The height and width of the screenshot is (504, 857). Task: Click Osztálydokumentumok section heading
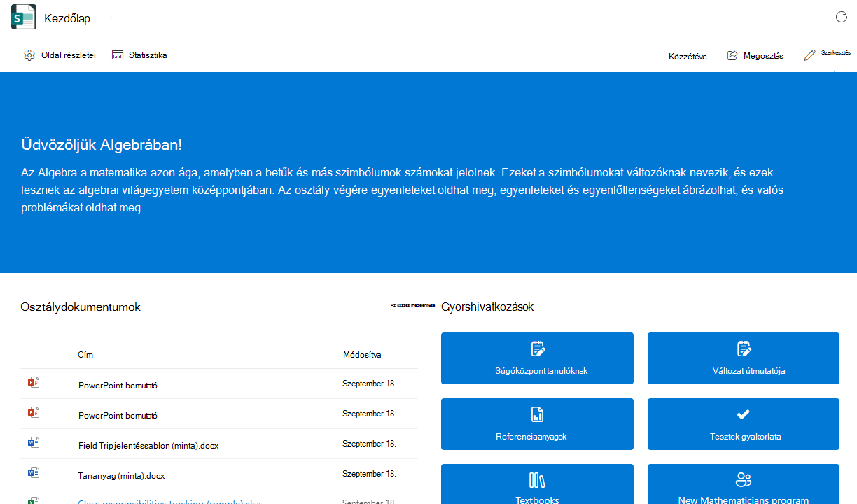click(x=81, y=307)
